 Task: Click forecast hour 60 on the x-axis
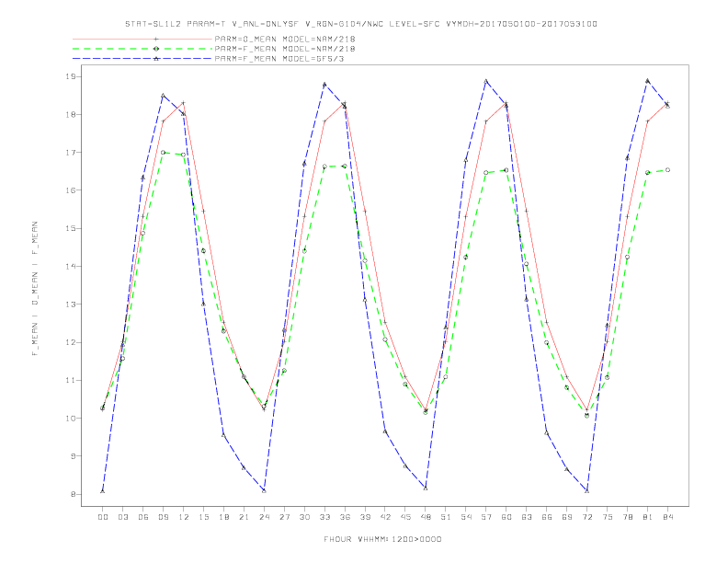506,517
